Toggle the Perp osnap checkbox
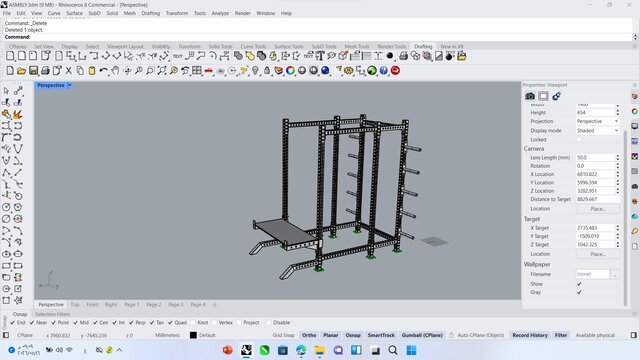 coord(131,322)
